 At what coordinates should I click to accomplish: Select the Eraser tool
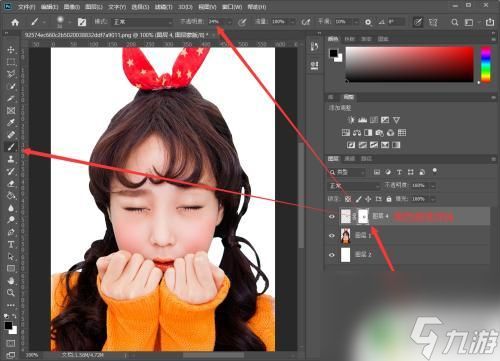point(11,183)
